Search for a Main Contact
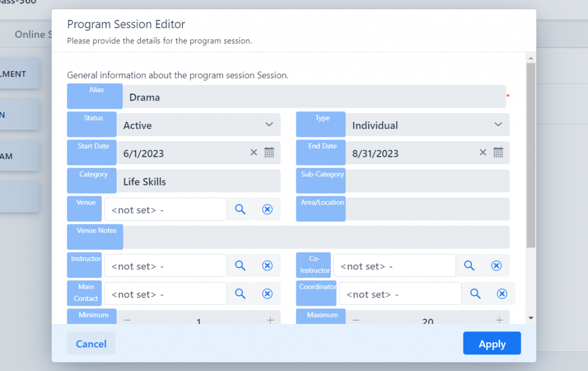The width and height of the screenshot is (588, 371). tap(240, 293)
